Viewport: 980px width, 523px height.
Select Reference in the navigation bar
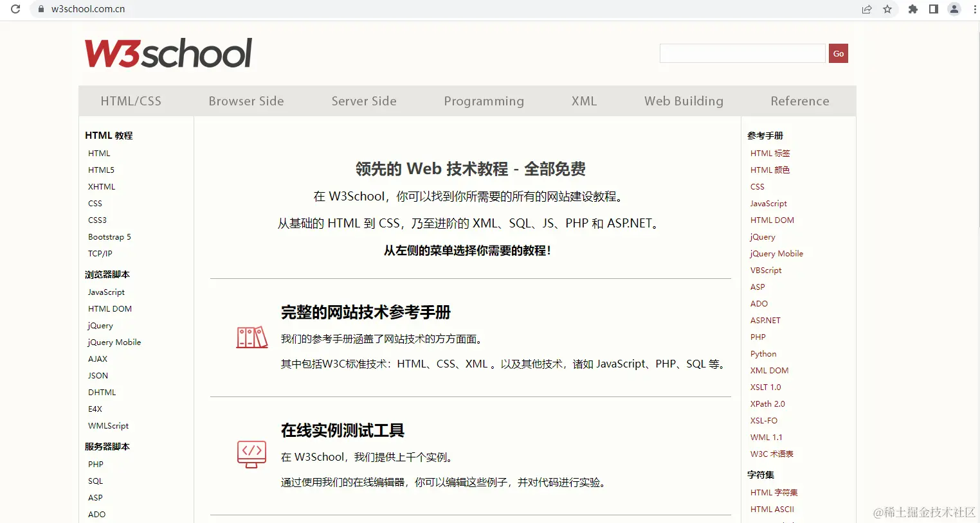point(800,101)
